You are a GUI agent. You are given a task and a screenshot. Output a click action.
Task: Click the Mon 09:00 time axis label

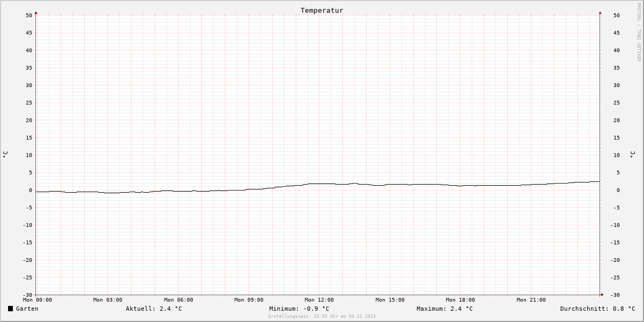249,300
